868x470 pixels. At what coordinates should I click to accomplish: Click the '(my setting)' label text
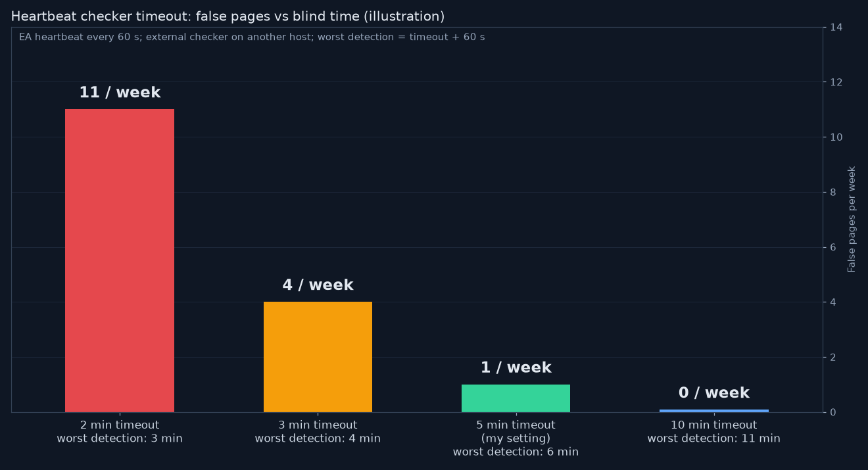[516, 438]
